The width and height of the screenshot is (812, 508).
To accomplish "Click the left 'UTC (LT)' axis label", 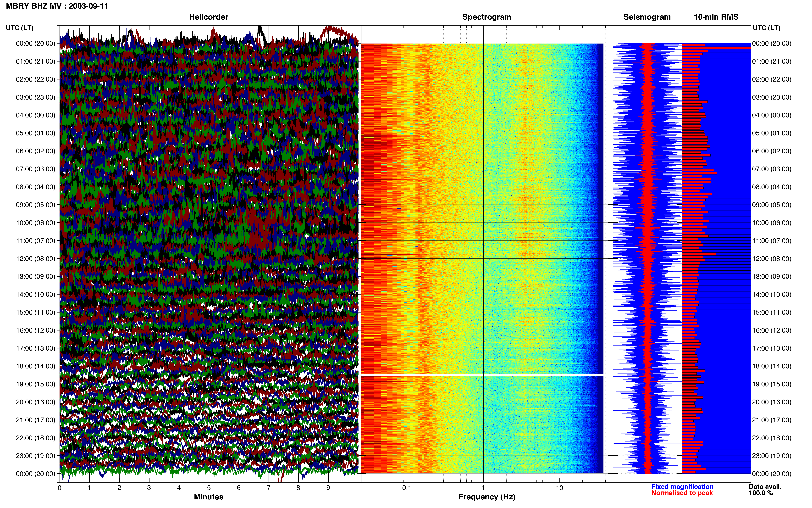I will tap(19, 28).
